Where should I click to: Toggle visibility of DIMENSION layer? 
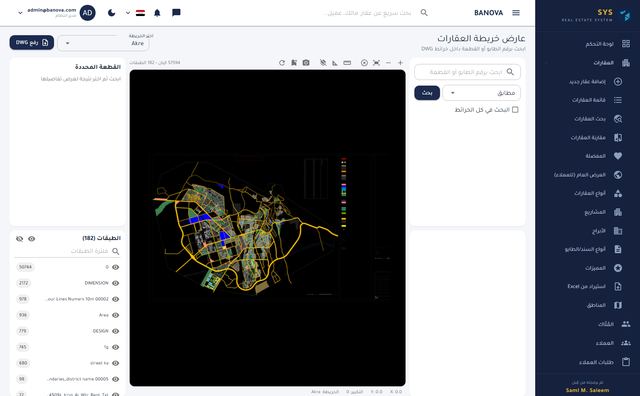coord(116,283)
